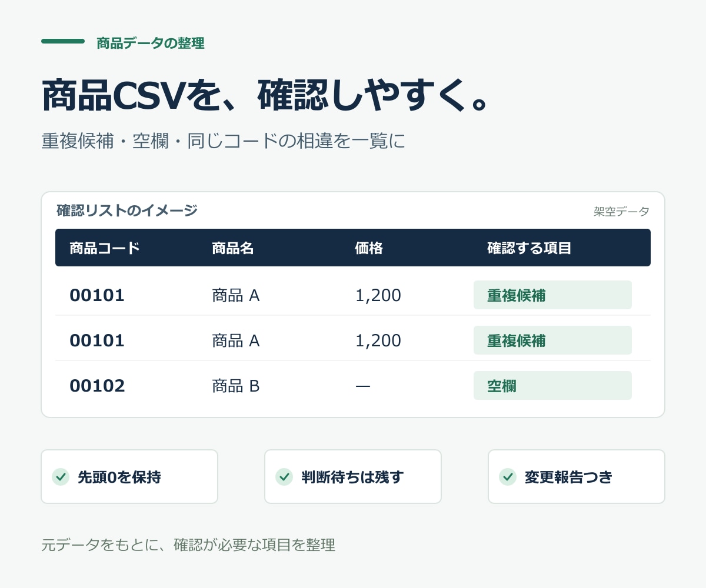The image size is (706, 588).
Task: Click the 商品データの整理 section tag
Action: 151,43
